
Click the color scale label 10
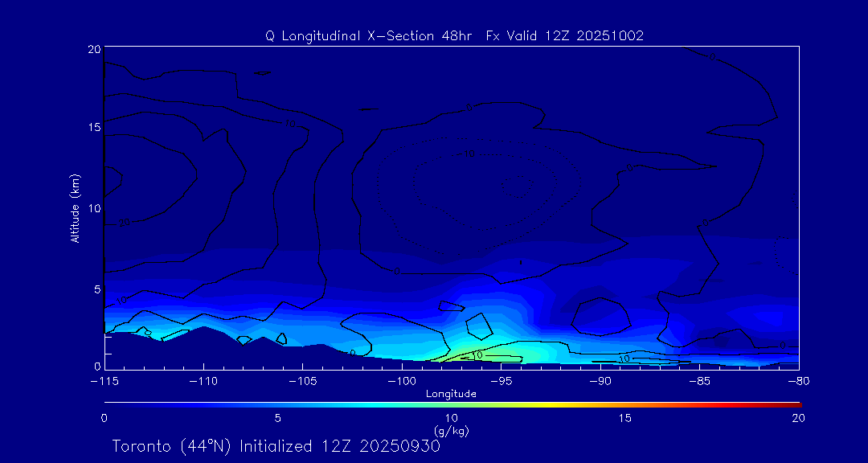click(x=451, y=418)
